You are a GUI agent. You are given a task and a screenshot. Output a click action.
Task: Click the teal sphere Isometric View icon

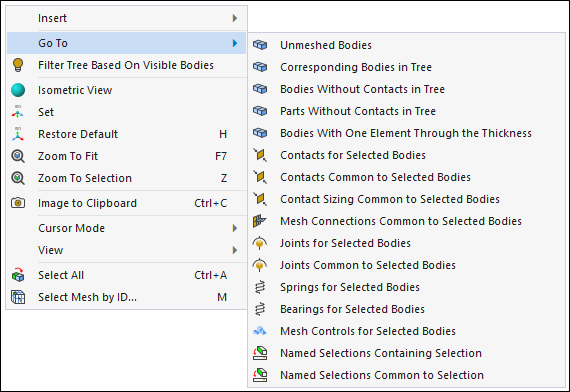coord(18,90)
